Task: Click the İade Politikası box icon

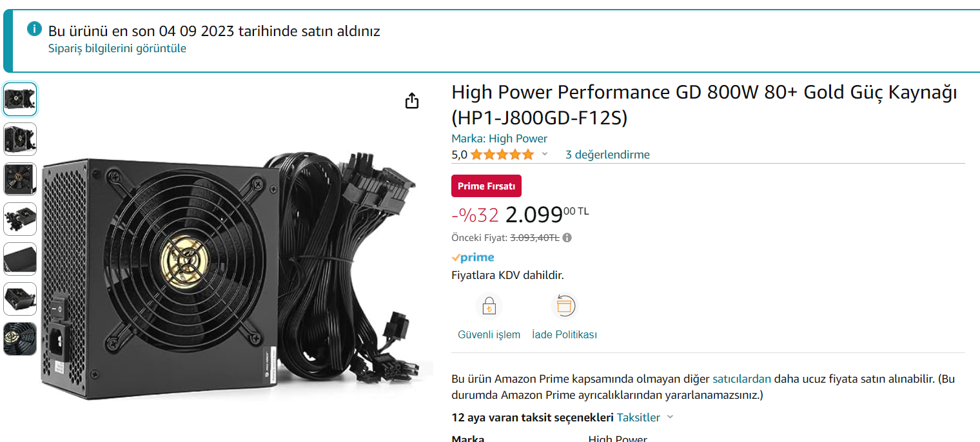Action: [x=564, y=307]
